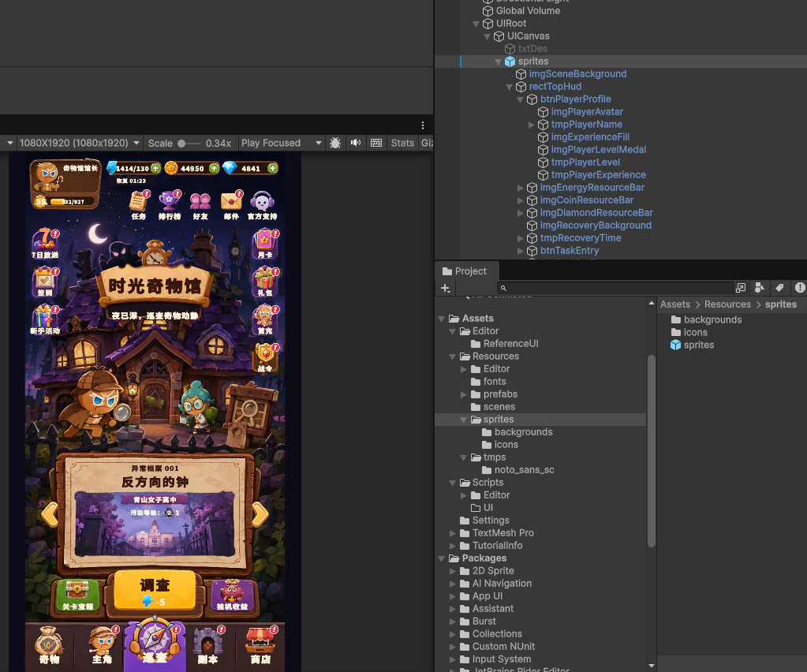Open aspect dropdown arrow left of 1080X1920

click(x=9, y=143)
